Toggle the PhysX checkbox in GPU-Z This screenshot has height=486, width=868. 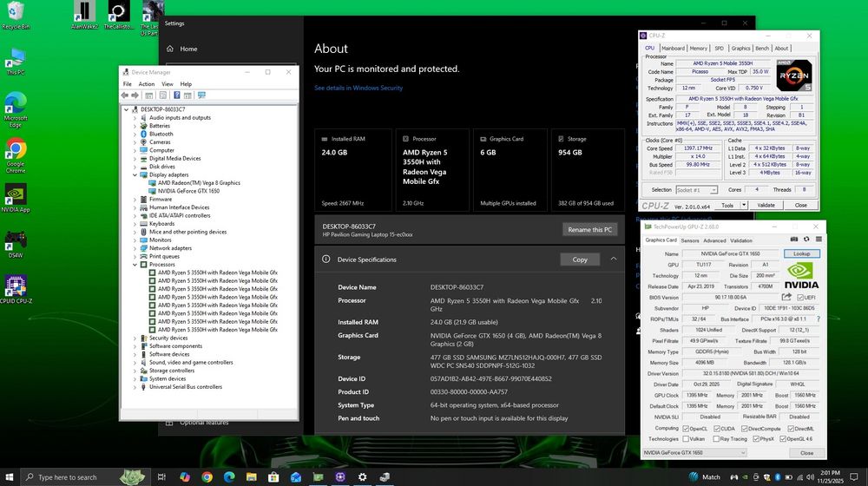coord(756,439)
